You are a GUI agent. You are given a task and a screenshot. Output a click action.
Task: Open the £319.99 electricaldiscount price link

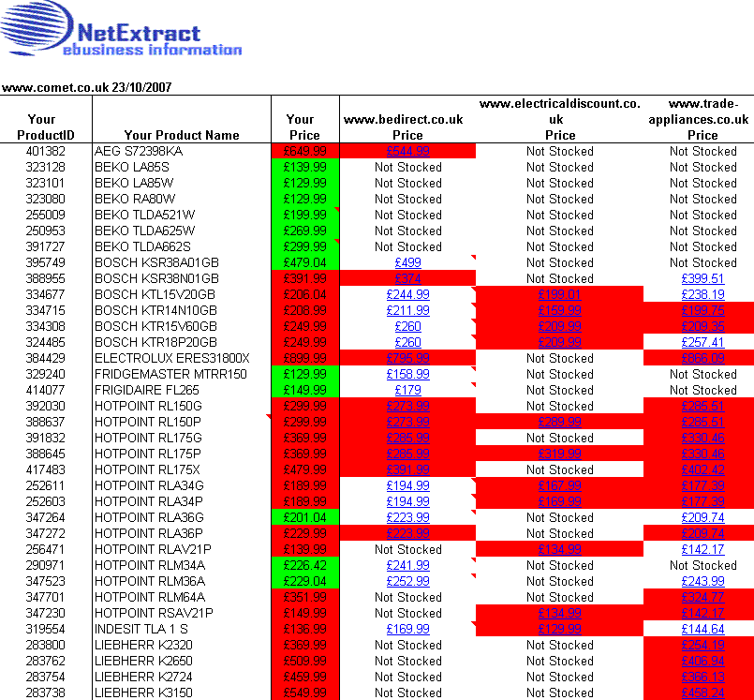coord(560,454)
